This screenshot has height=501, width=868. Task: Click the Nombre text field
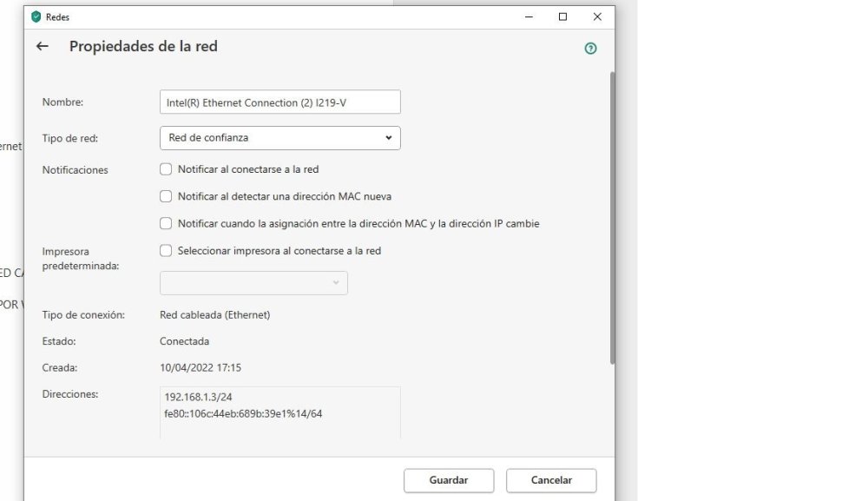[x=279, y=102]
